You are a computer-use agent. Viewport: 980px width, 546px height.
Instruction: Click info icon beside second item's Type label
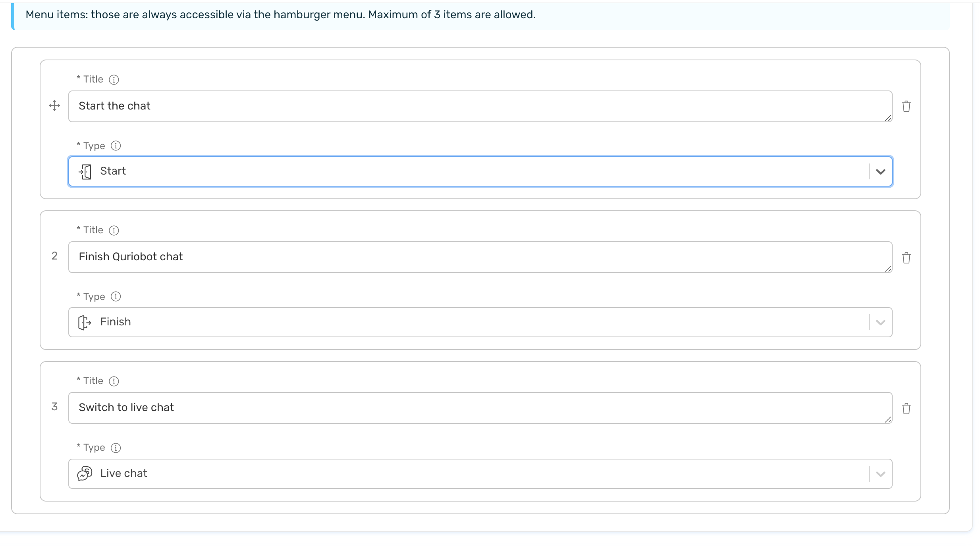(116, 296)
